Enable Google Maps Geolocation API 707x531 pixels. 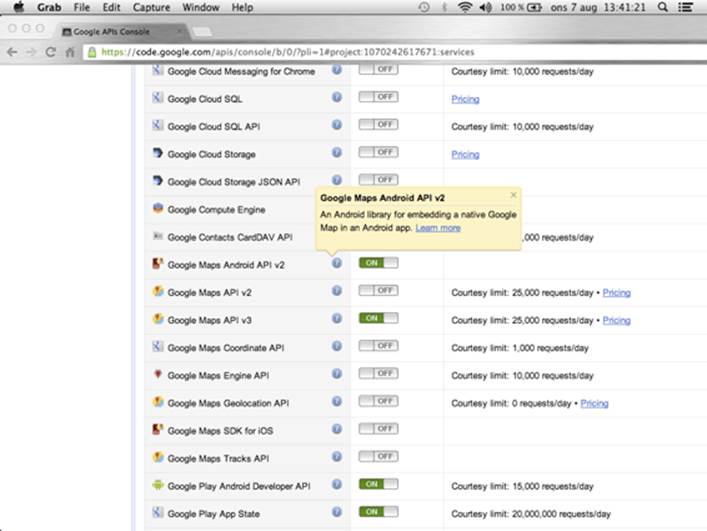pyautogui.click(x=378, y=401)
